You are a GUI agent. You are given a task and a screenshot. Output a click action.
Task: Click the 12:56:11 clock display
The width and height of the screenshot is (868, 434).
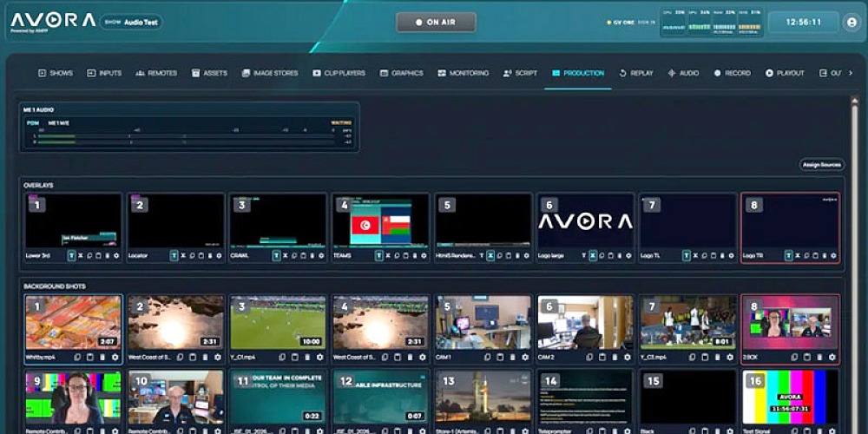804,23
